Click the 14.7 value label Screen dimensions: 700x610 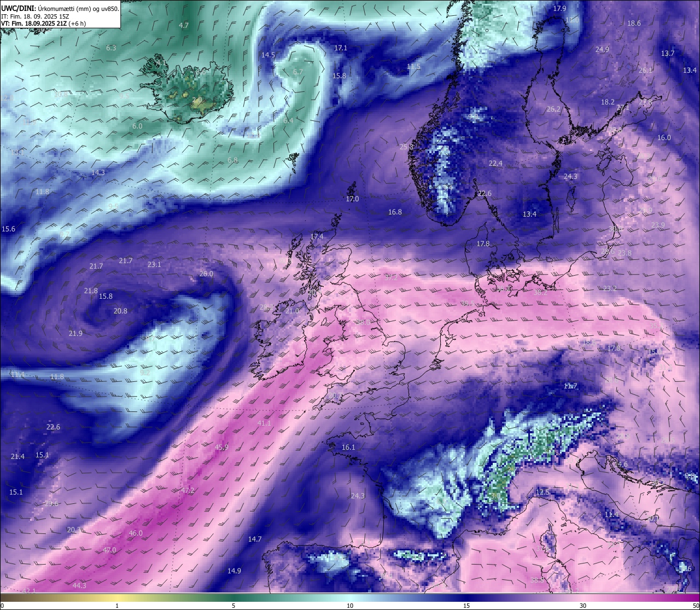click(255, 539)
